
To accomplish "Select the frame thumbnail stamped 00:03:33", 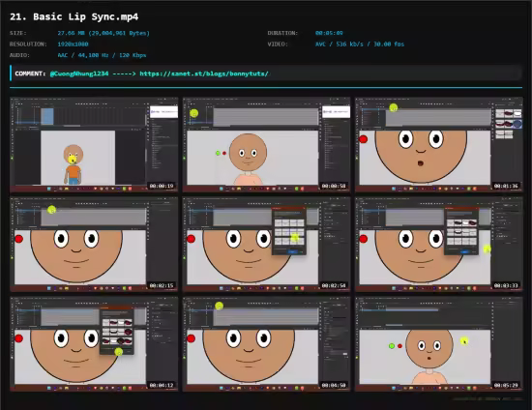I will [439, 245].
